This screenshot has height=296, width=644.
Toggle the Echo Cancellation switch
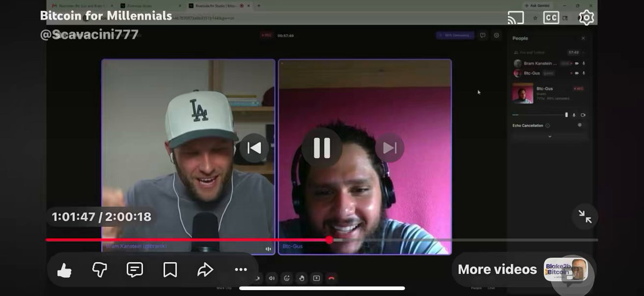(581, 125)
